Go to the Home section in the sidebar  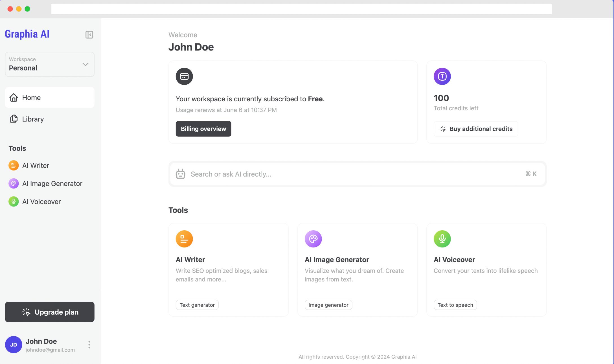coord(31,97)
